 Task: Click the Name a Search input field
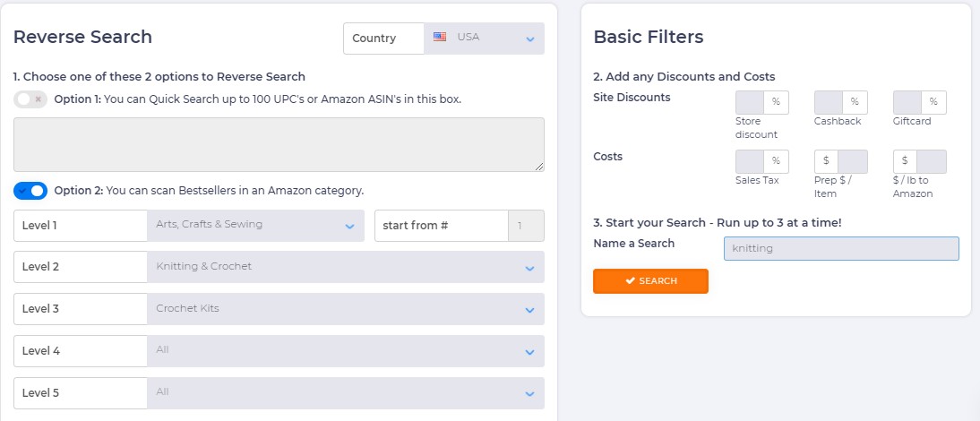pos(841,249)
